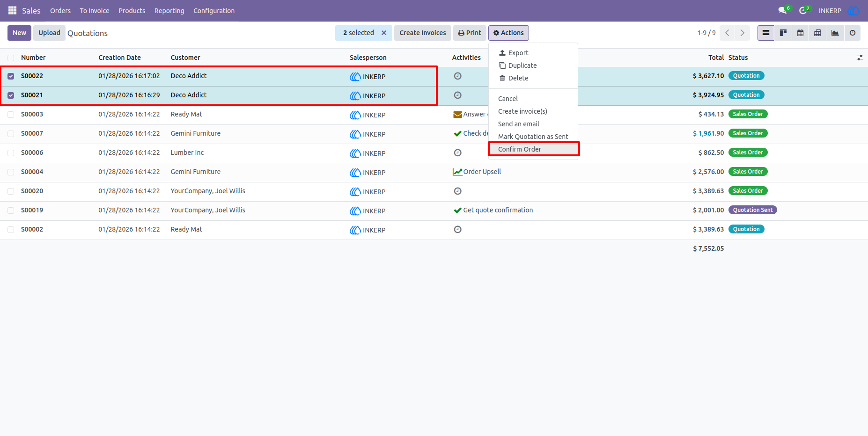Open the S00020 order row number
Image resolution: width=868 pixels, height=436 pixels.
coord(32,191)
